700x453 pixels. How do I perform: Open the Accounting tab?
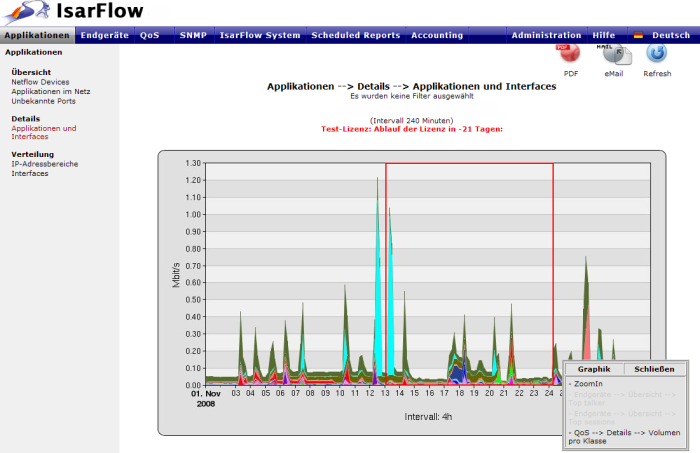tap(437, 35)
